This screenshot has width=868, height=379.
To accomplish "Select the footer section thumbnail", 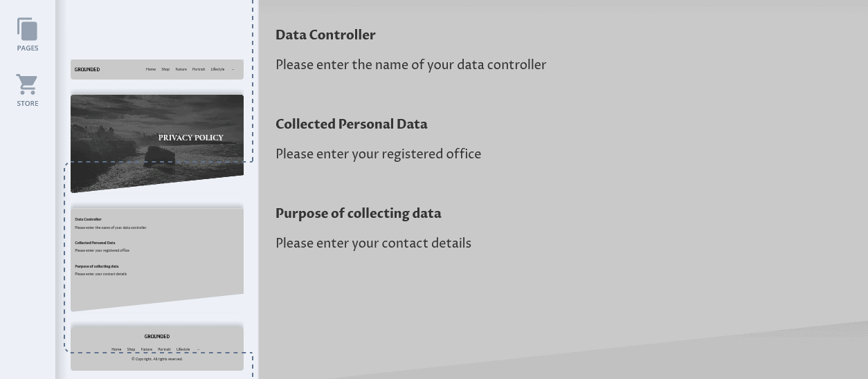I will [157, 348].
